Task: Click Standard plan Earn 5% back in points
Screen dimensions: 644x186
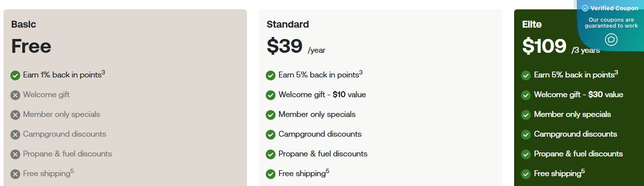Action: pyautogui.click(x=321, y=74)
